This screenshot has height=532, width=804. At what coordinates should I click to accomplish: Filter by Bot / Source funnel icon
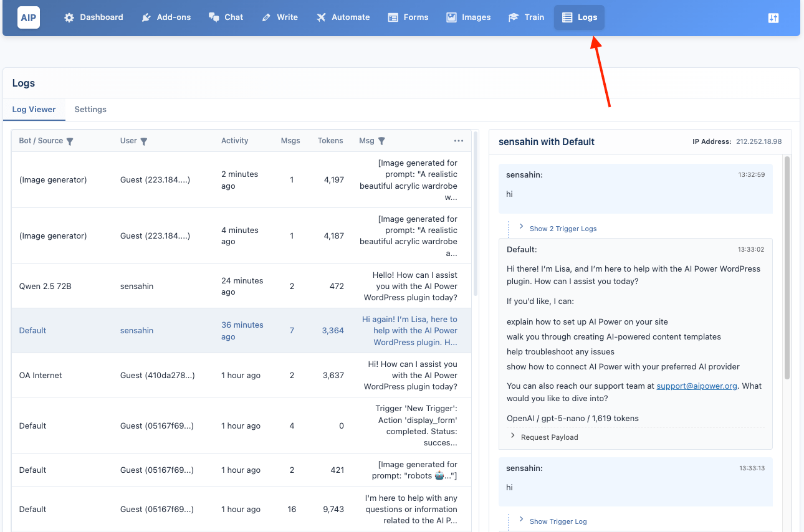point(70,141)
